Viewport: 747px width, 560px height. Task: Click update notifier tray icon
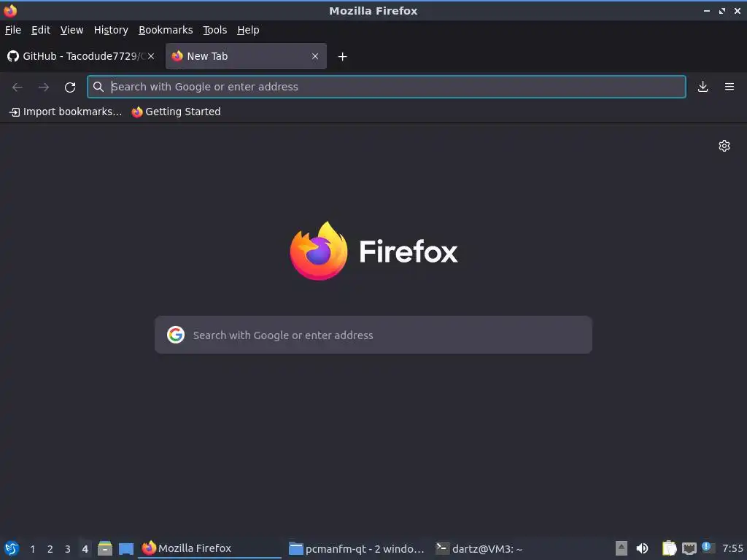[x=708, y=548]
